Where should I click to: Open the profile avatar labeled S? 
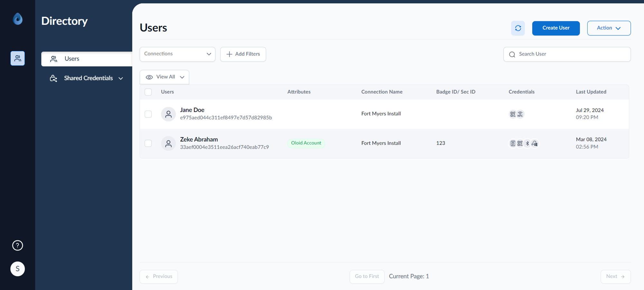[18, 269]
